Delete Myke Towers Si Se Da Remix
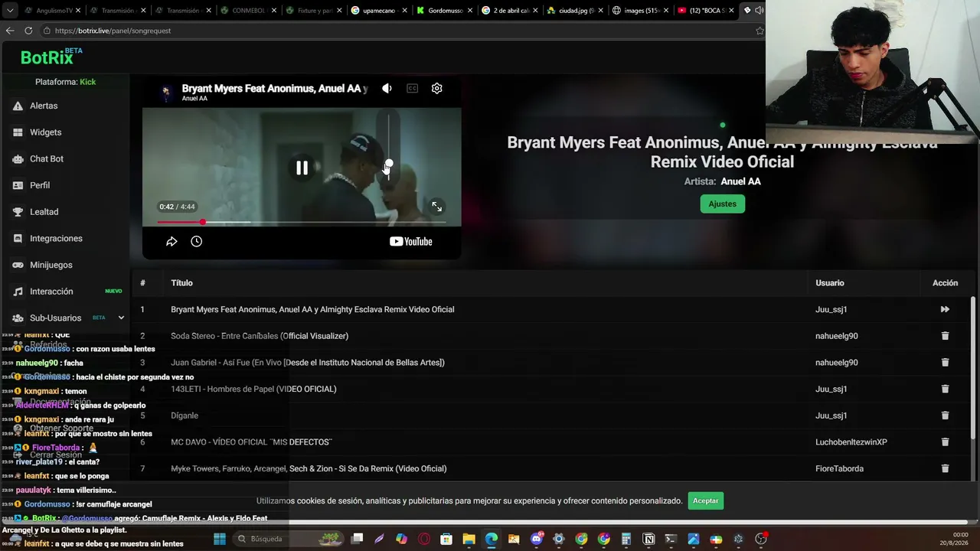 point(945,468)
